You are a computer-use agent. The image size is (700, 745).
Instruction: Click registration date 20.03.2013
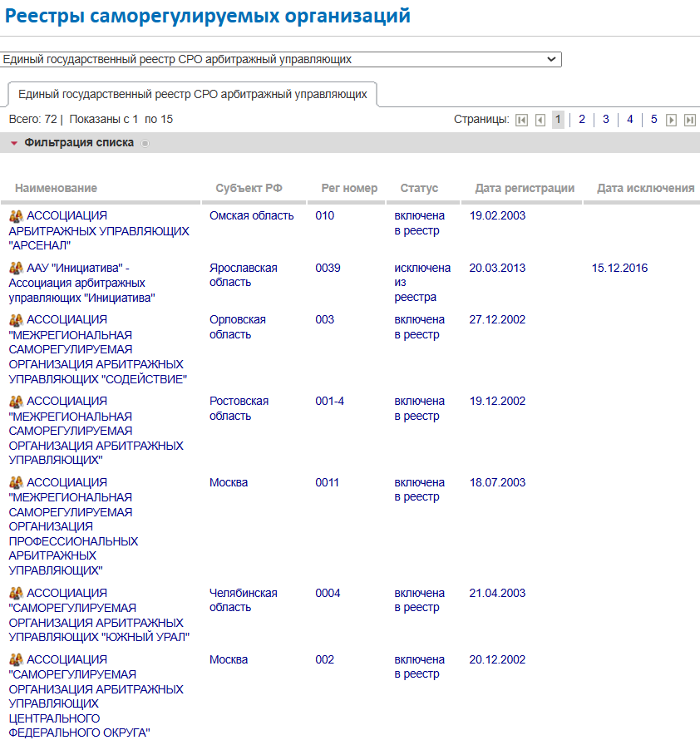pos(497,268)
